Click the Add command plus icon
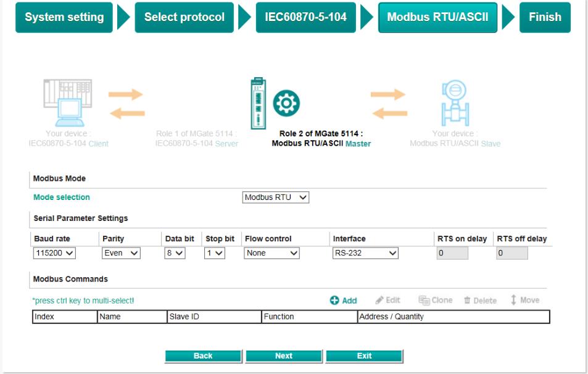Screen dimensions: 588x374 [x=334, y=301]
